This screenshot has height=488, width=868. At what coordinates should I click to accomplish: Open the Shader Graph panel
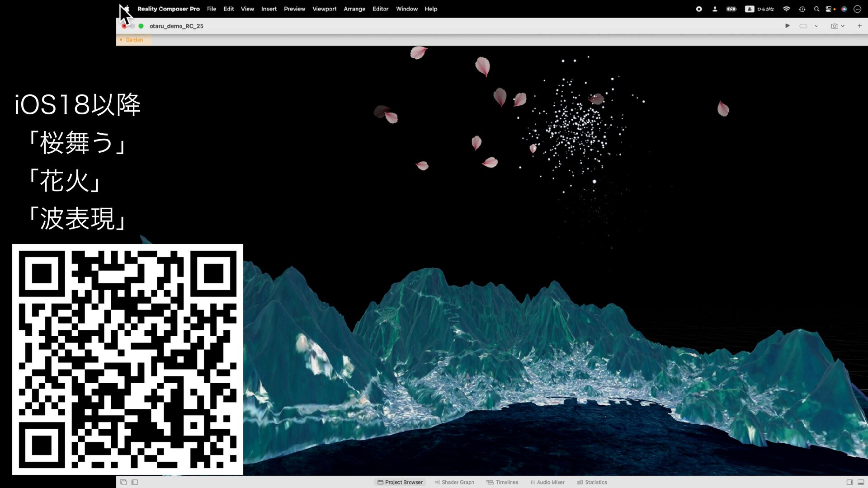click(x=454, y=482)
